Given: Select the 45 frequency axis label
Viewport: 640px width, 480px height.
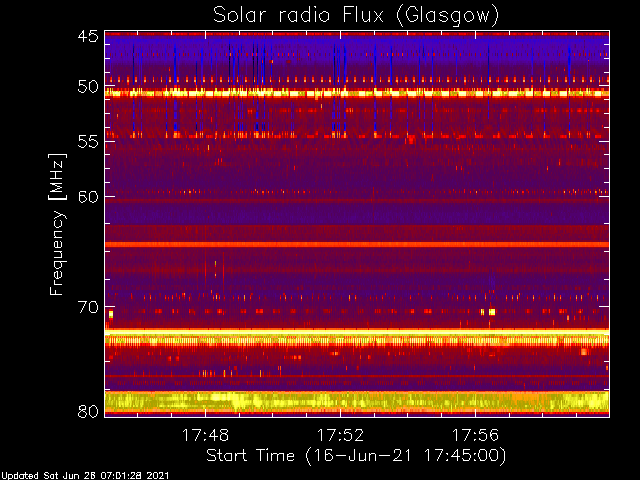Looking at the screenshot, I should tap(88, 36).
